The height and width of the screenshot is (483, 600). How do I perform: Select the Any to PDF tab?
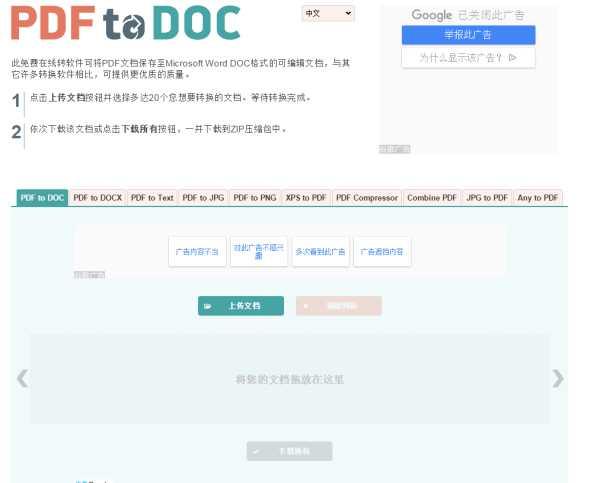pyautogui.click(x=538, y=198)
